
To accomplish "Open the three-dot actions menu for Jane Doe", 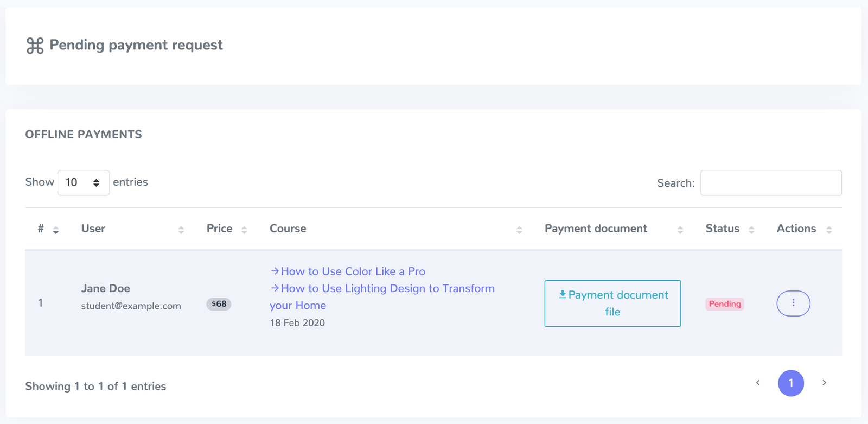I will 793,303.
